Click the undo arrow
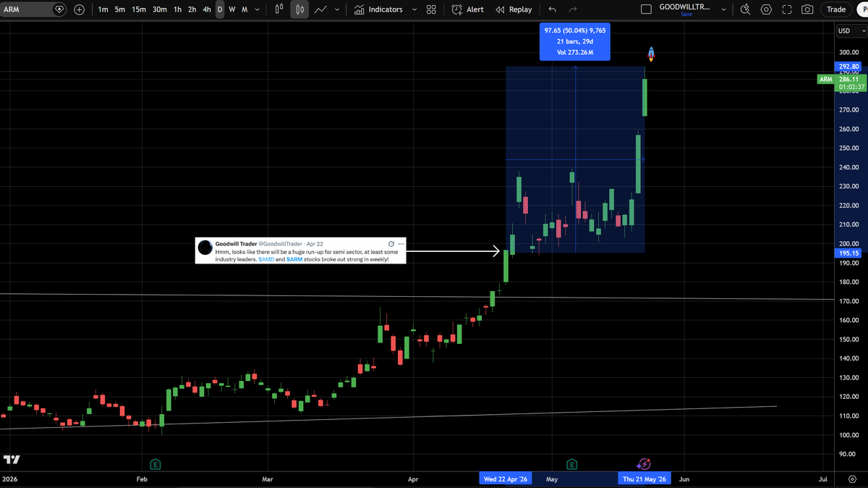Viewport: 868px width, 488px height. coord(553,9)
